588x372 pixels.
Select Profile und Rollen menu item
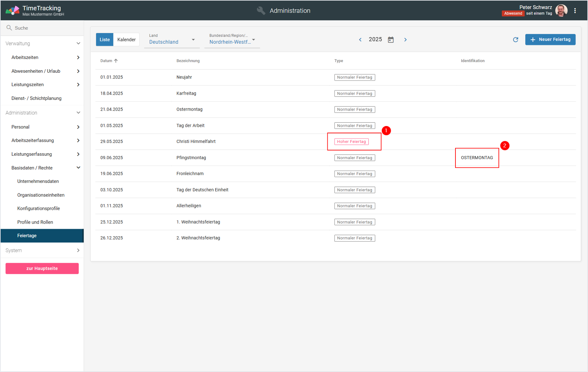pyautogui.click(x=35, y=222)
